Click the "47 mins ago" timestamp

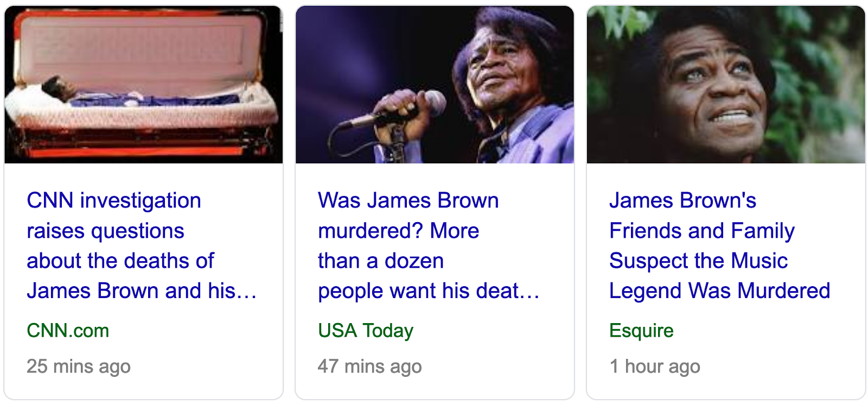370,367
